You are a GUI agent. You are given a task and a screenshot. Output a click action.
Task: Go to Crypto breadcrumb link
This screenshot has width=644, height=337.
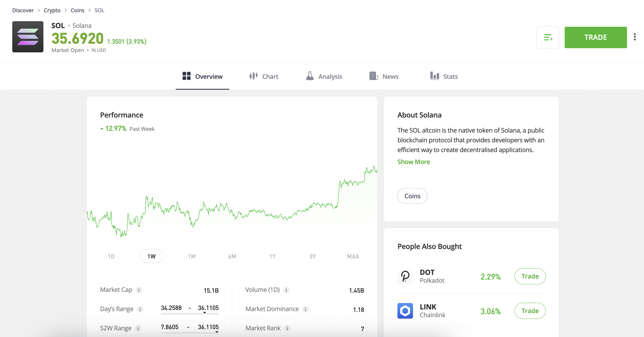(x=52, y=10)
